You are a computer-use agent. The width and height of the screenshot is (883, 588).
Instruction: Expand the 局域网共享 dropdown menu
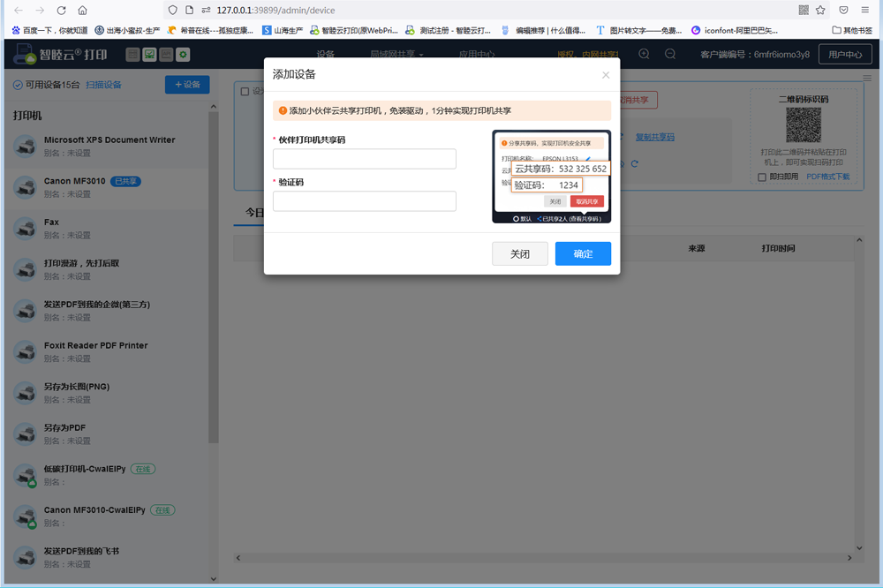tap(396, 55)
